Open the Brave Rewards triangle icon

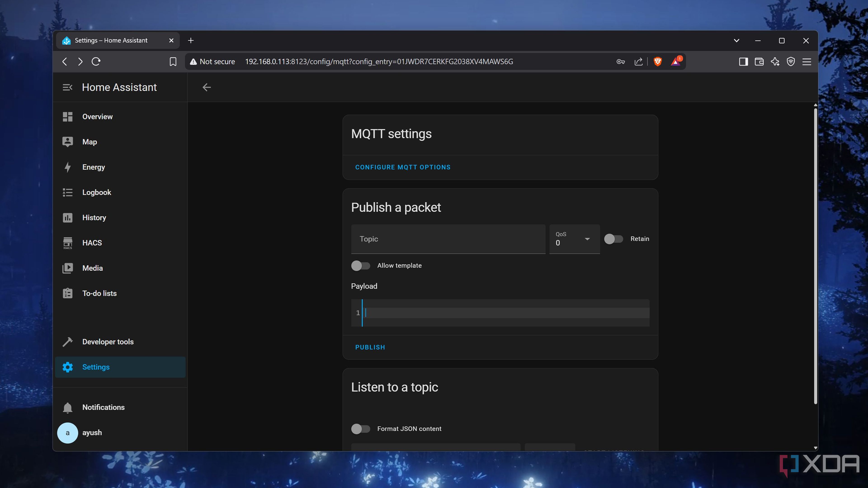pos(676,62)
